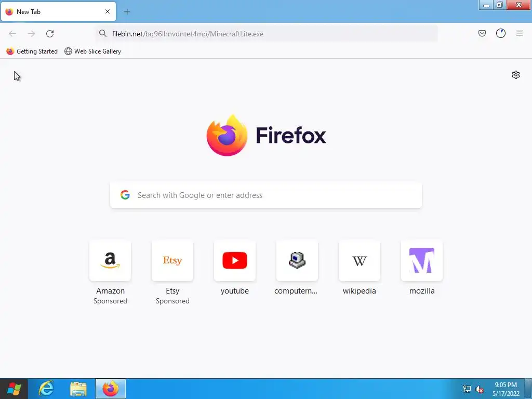Open the Windows Start menu

pyautogui.click(x=14, y=389)
